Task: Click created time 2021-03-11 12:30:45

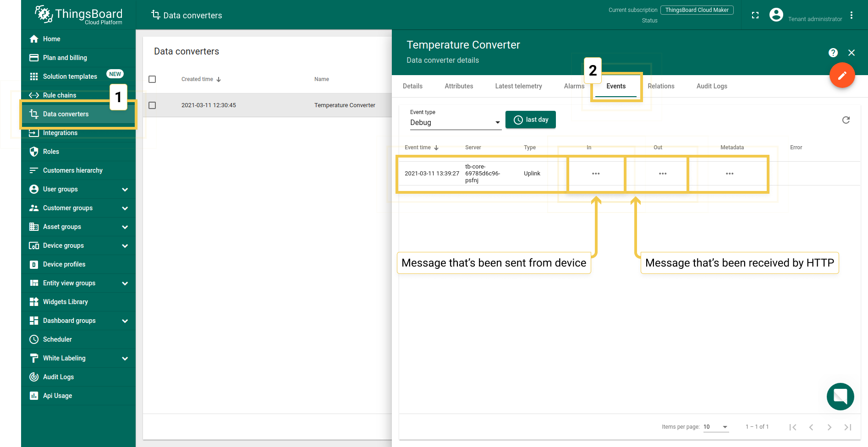Action: click(x=209, y=105)
